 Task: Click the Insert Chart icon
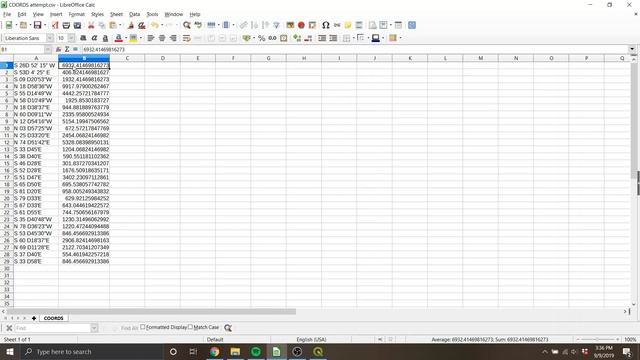pyautogui.click(x=301, y=25)
